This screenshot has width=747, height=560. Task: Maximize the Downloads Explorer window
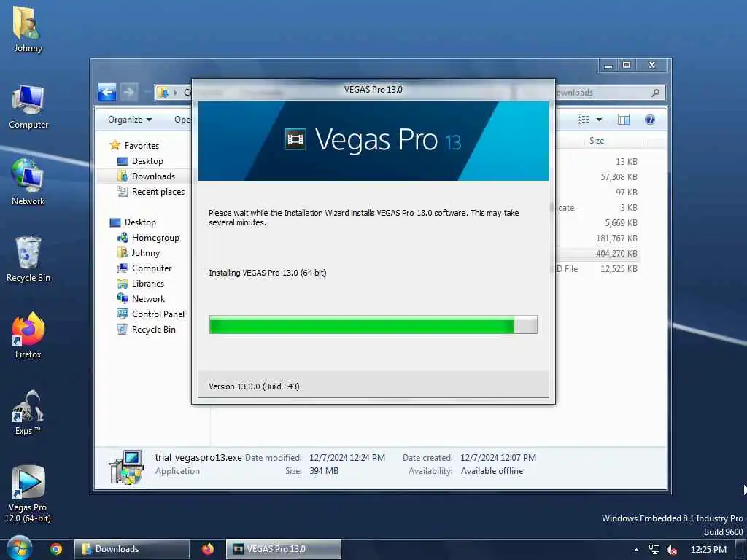627,65
